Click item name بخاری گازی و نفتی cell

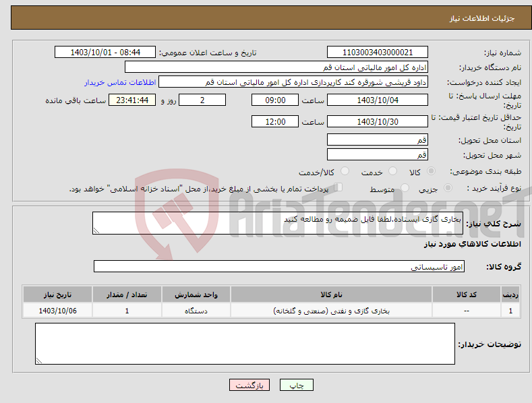point(331,311)
